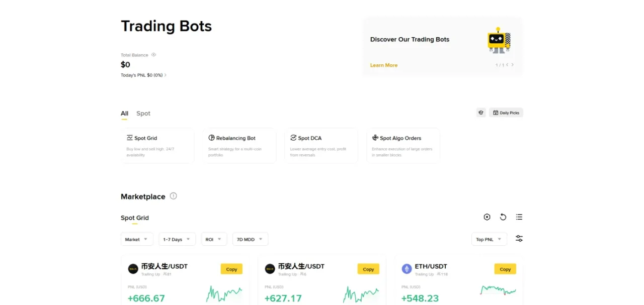Viewport: 644px width, 305px height.
Task: Open the tutorial graduation cap icon
Action: (x=481, y=113)
